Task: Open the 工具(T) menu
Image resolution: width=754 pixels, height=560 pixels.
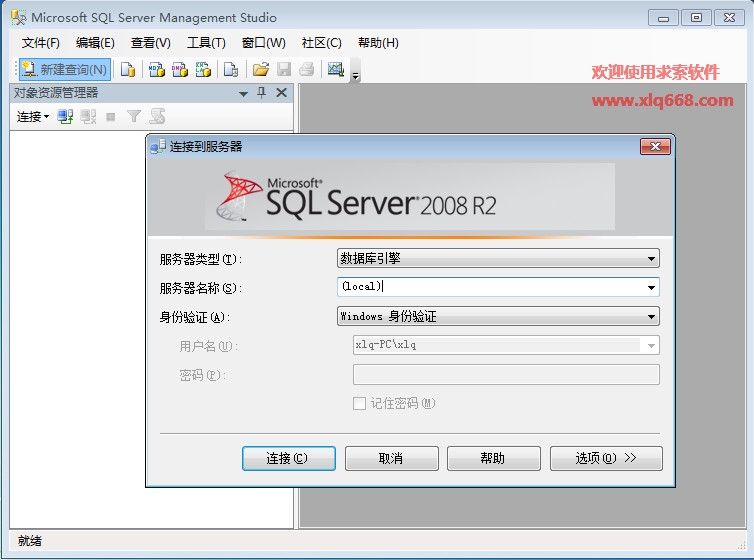Action: pos(206,43)
